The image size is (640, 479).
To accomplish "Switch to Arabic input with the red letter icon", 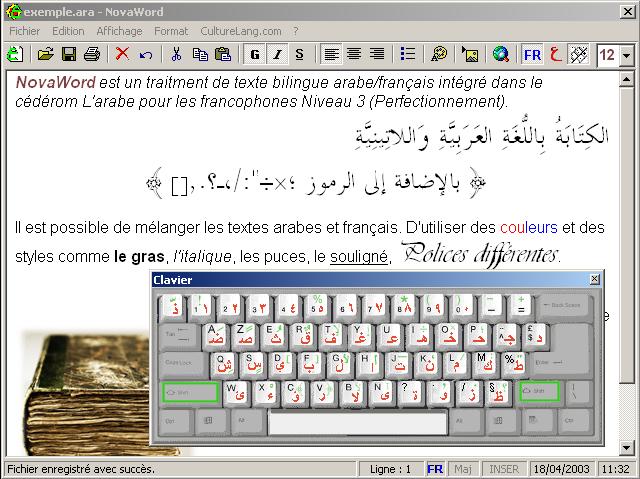I will 556,54.
